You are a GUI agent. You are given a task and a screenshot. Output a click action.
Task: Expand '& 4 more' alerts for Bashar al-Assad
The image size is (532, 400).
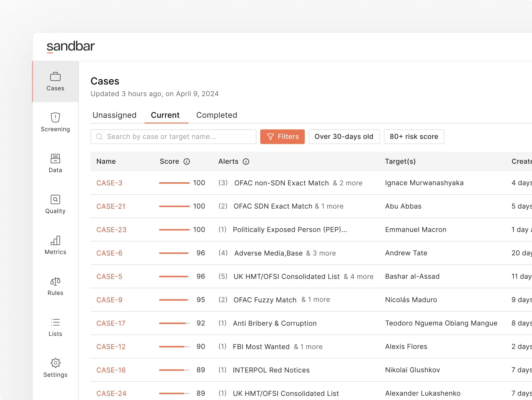359,276
